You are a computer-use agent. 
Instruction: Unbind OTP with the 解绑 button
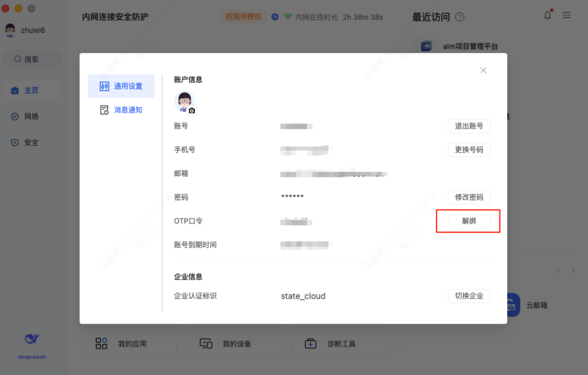point(469,221)
